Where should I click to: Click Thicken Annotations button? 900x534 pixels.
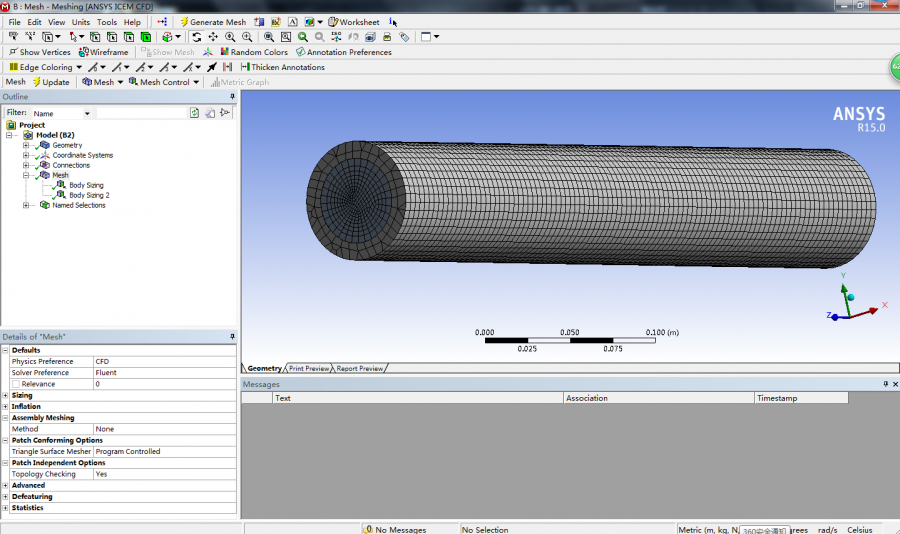coord(282,67)
